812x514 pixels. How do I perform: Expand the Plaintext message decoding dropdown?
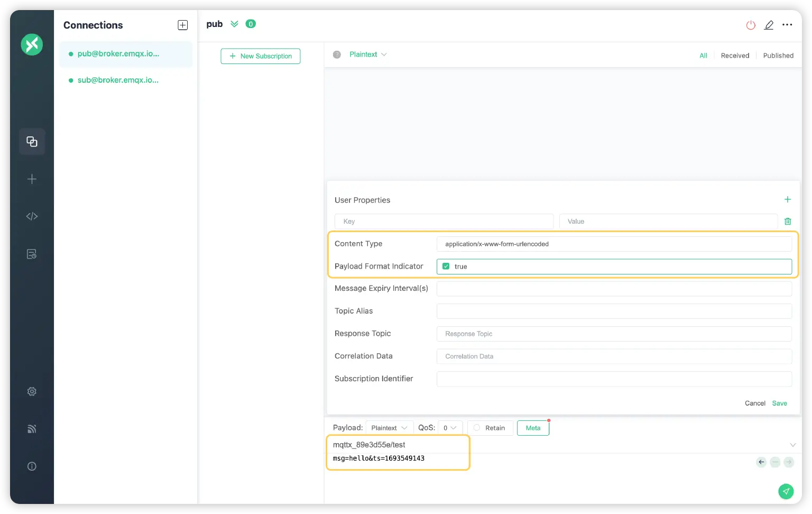(368, 54)
